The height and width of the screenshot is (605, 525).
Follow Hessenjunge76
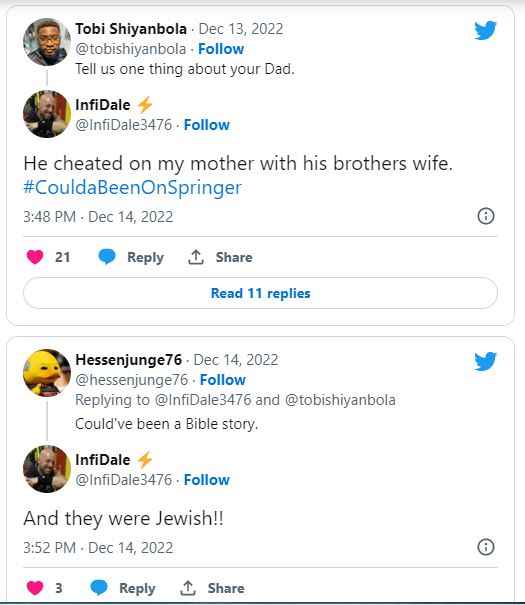[223, 380]
